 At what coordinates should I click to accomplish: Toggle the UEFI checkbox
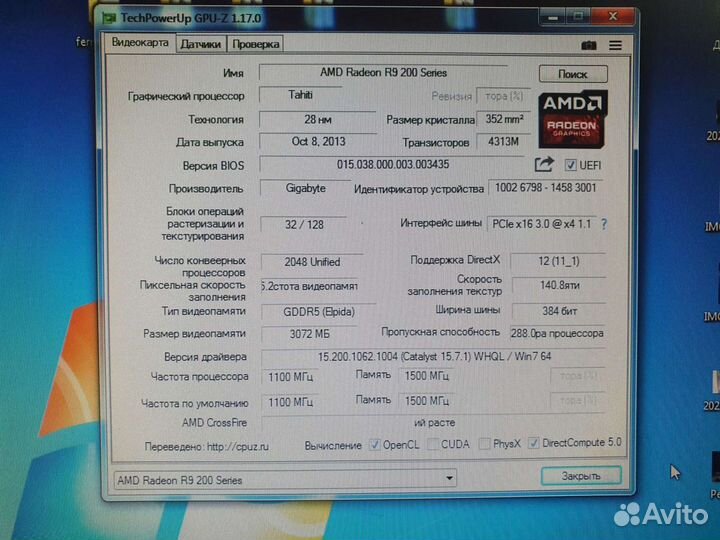pyautogui.click(x=570, y=165)
